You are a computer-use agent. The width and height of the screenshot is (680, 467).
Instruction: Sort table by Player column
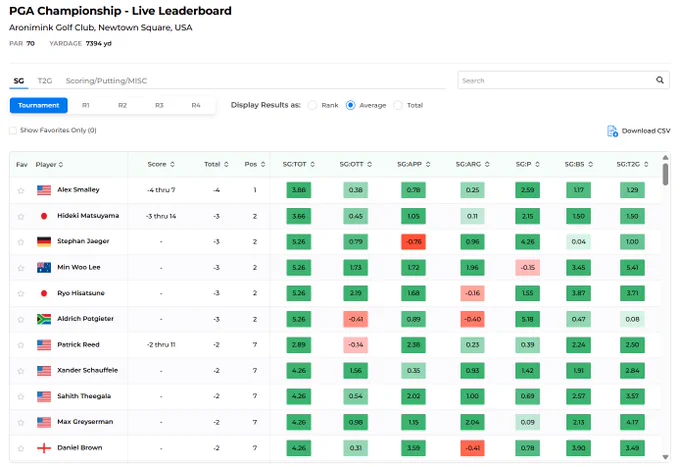(49, 164)
